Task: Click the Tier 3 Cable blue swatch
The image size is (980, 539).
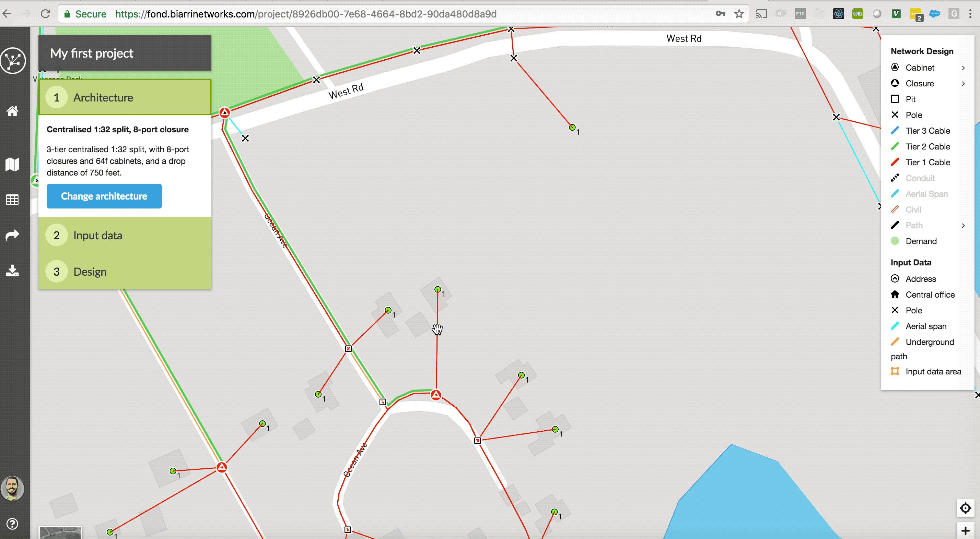Action: pyautogui.click(x=895, y=130)
